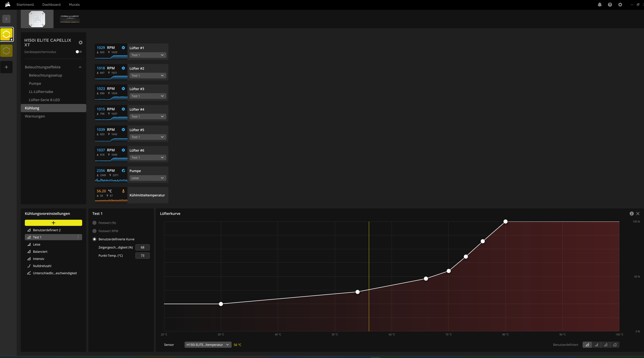Open the Pumpe Leise dropdown
The width and height of the screenshot is (644, 358).
tap(148, 178)
